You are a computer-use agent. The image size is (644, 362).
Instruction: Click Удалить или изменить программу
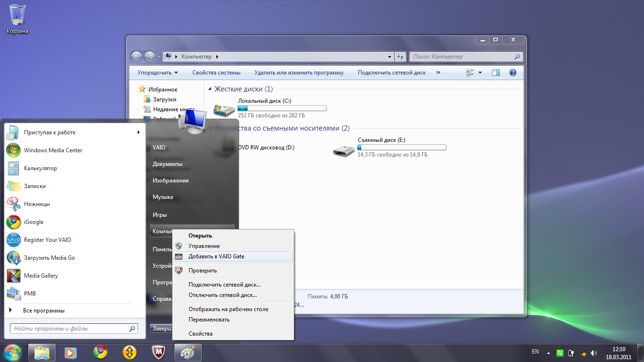point(299,73)
